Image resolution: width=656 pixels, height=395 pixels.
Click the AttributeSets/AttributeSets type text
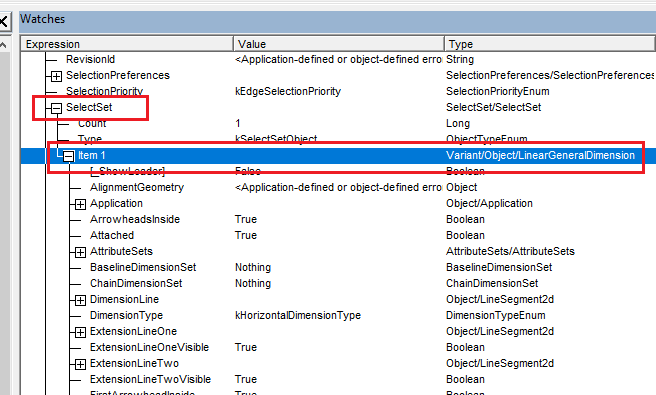click(510, 251)
